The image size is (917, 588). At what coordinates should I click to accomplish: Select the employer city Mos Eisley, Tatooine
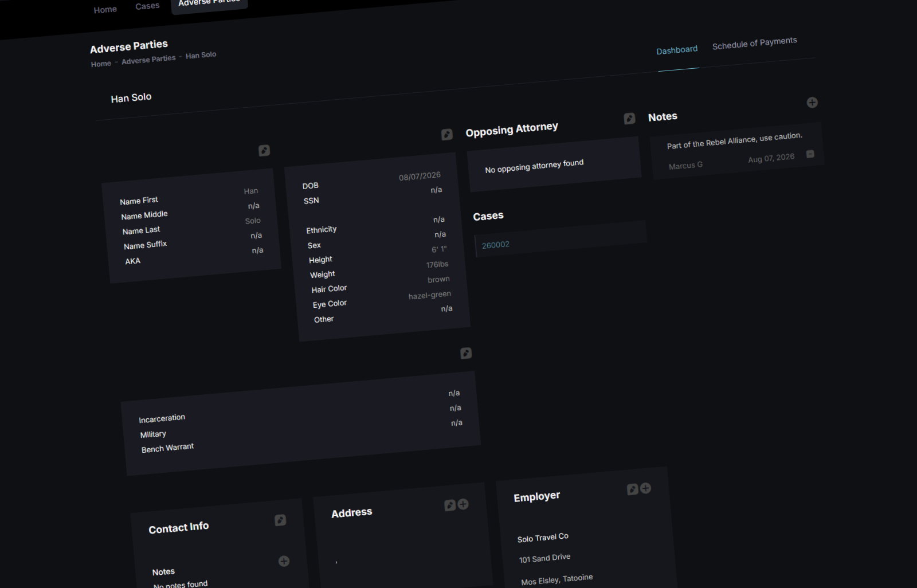click(x=557, y=579)
